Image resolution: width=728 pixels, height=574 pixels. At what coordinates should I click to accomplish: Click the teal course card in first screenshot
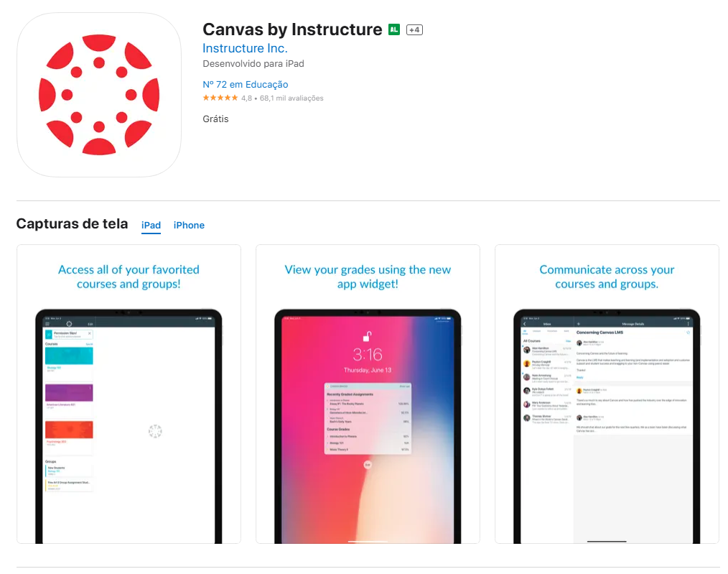(x=69, y=356)
